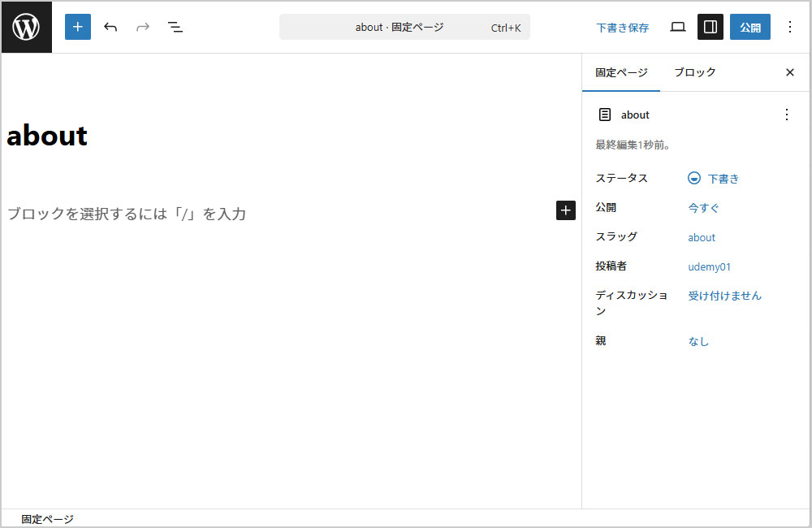Open actions menu next to about page name
This screenshot has height=528, width=812.
pos(786,115)
